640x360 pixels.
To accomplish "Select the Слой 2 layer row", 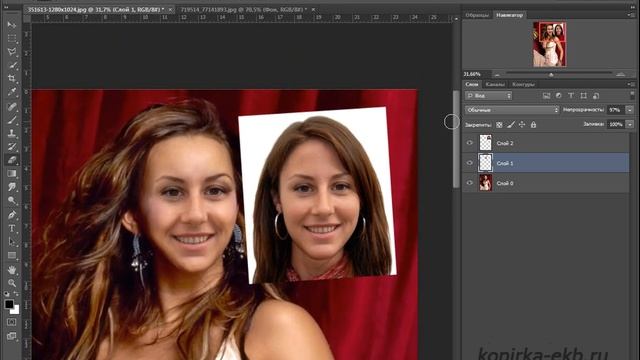I will pyautogui.click(x=546, y=143).
